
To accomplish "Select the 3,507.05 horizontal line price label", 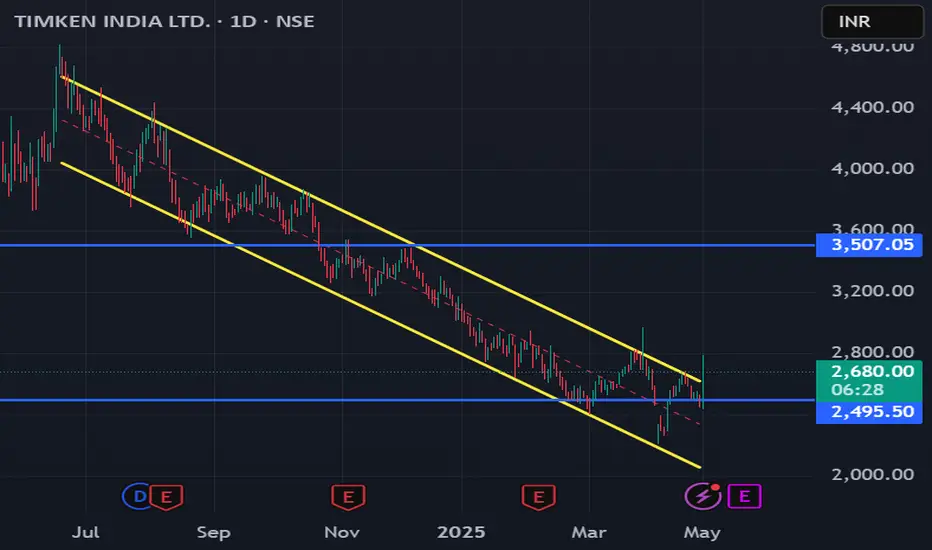I will click(x=869, y=245).
